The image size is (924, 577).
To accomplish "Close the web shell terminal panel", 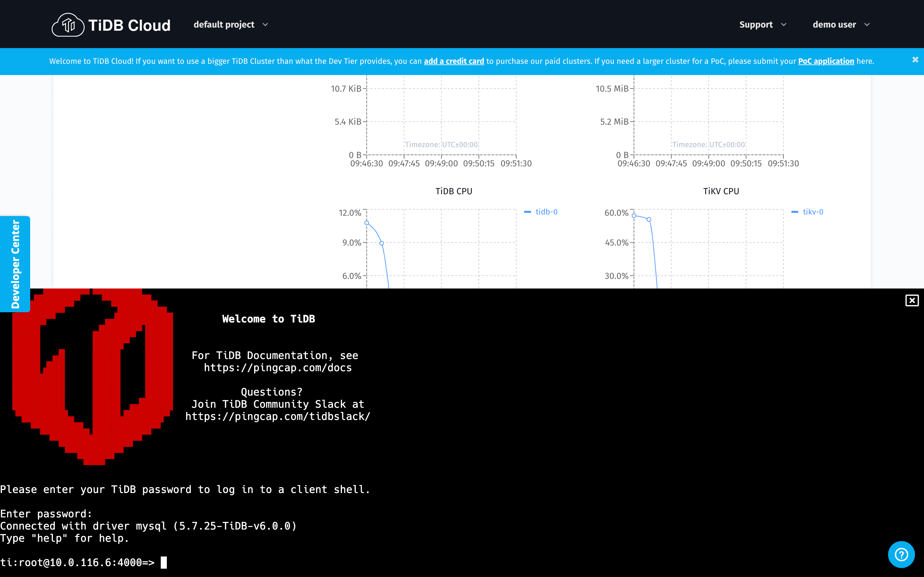I will 912,300.
